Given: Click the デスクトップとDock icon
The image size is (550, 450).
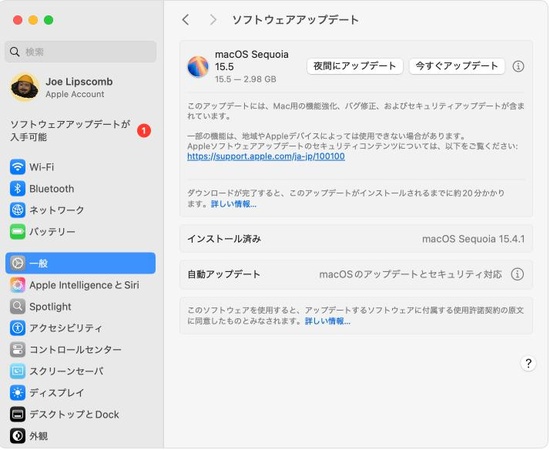Looking at the screenshot, I should coord(18,415).
